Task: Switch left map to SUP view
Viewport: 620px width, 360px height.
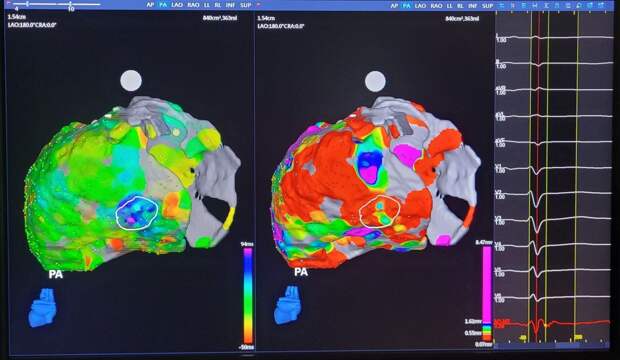Action: point(246,5)
